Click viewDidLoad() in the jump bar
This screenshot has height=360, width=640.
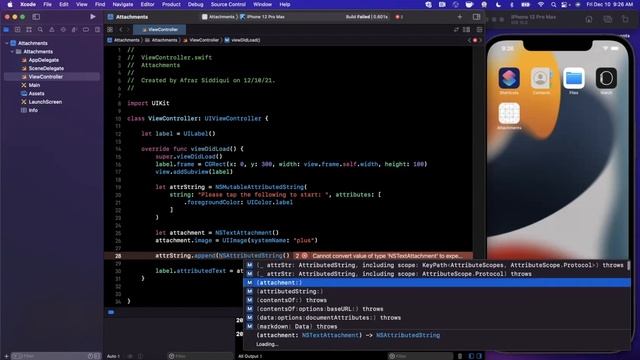point(242,40)
